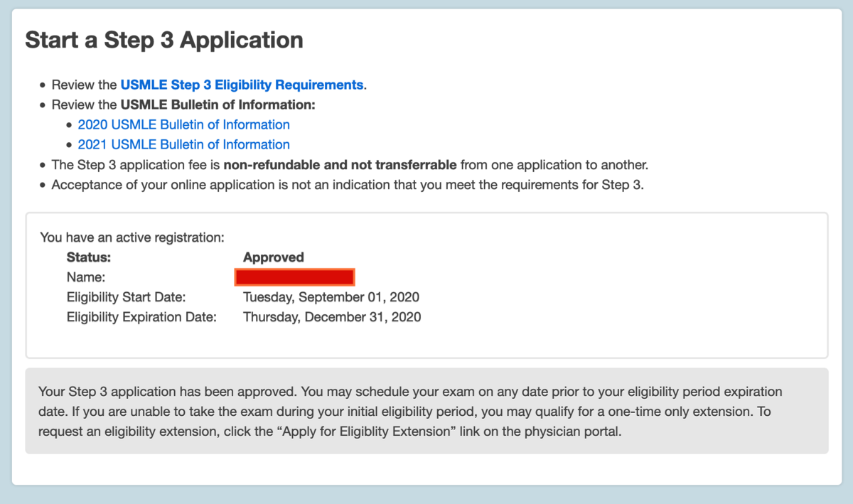The width and height of the screenshot is (853, 504).
Task: Open the 2021 USMLE Bulletin of Information
Action: [183, 144]
